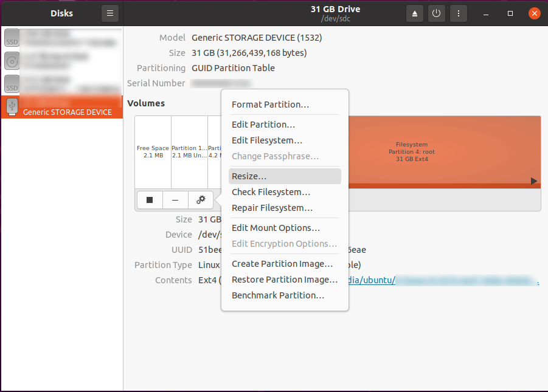
Task: Select Check Filesystem... entry
Action: tap(271, 192)
